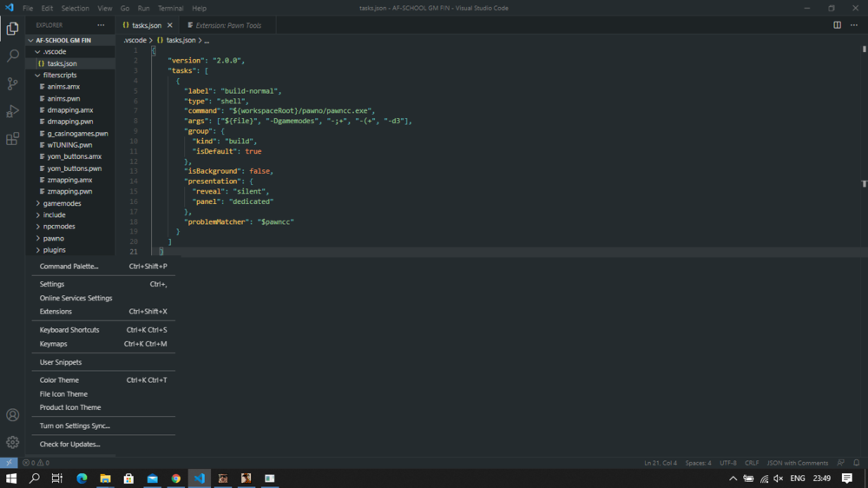
Task: Open the Windows Start menu
Action: 11,478
